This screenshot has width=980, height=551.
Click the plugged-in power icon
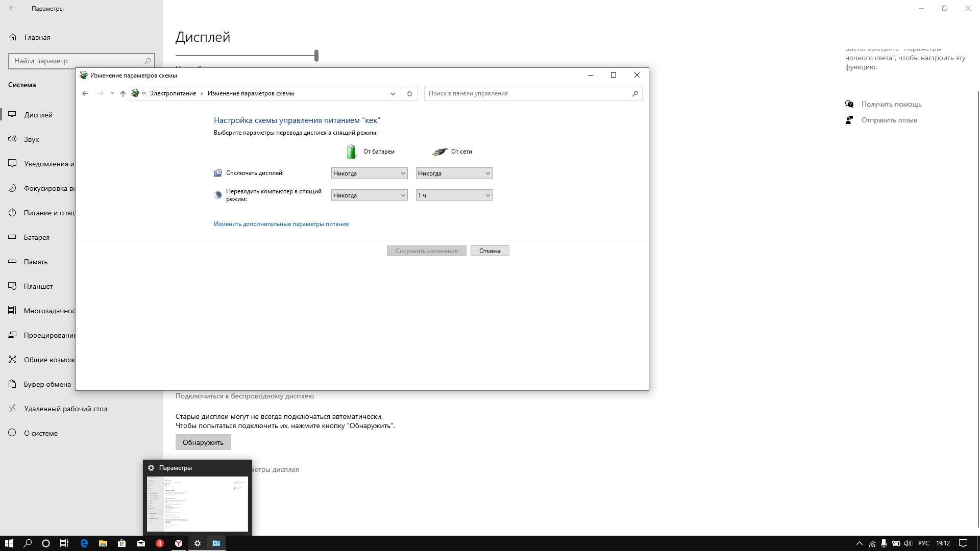pyautogui.click(x=438, y=151)
